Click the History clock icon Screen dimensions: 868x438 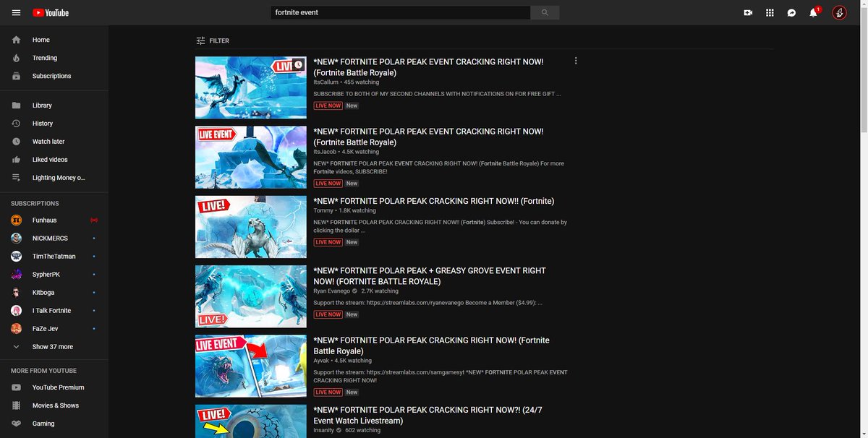click(x=16, y=124)
